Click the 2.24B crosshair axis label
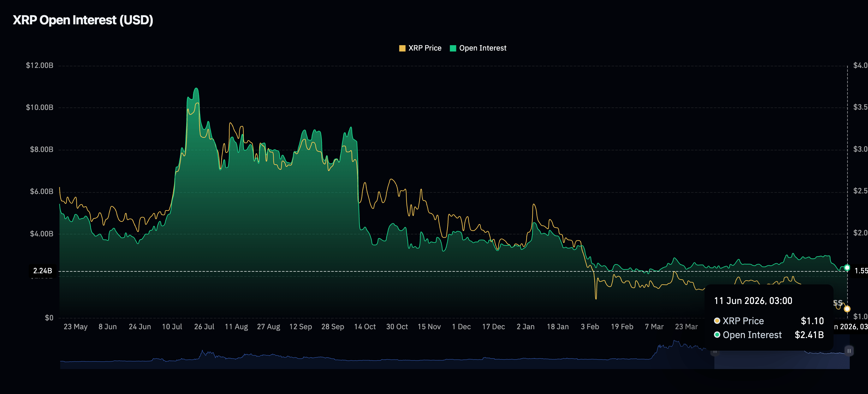Viewport: 868px width, 394px height. click(43, 270)
